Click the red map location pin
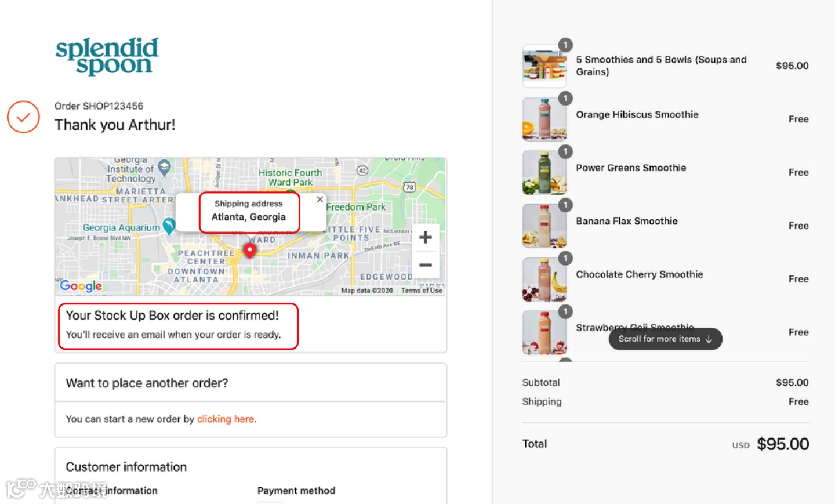835x504 pixels. [249, 251]
